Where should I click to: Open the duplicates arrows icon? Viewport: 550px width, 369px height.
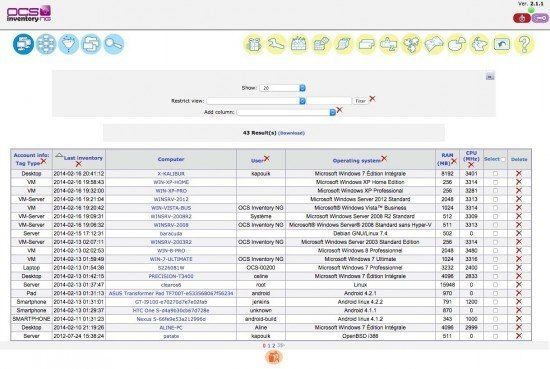(389, 44)
